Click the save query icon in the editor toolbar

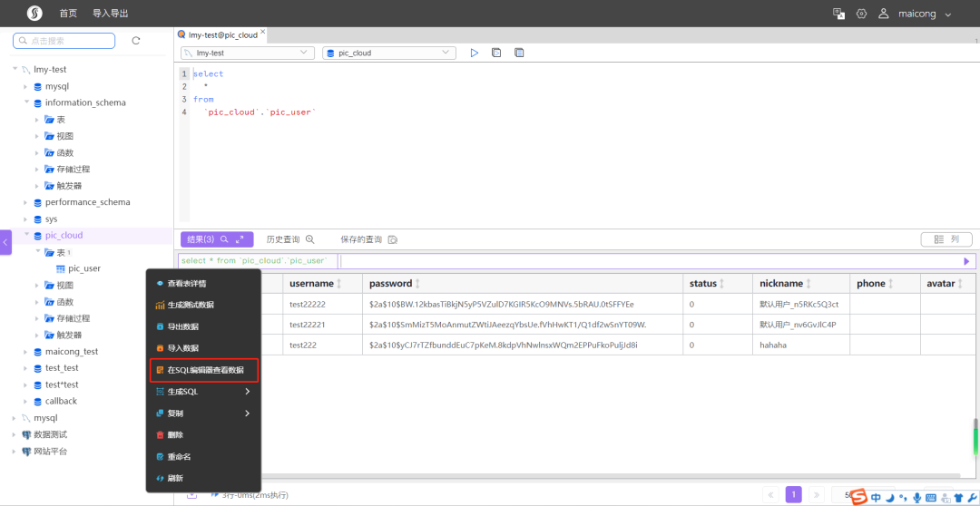[x=519, y=53]
